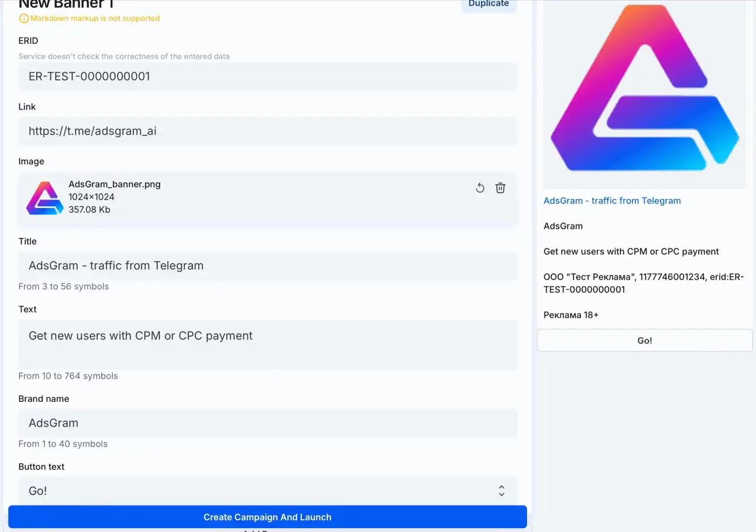Click the 'Button text' field label
This screenshot has width=756, height=532.
point(42,467)
